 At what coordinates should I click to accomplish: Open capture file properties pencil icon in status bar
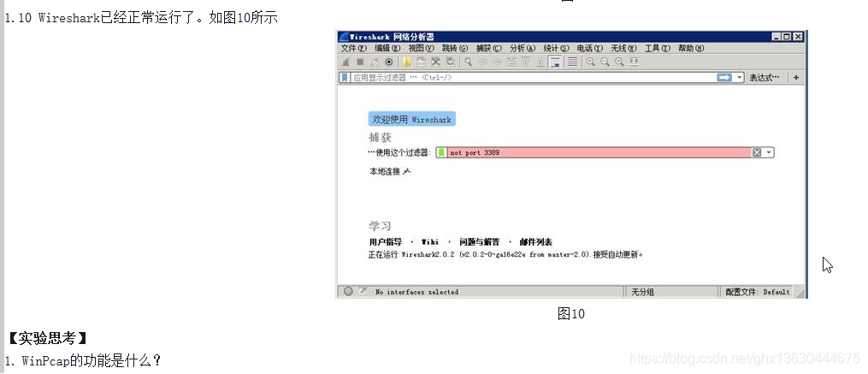pos(363,292)
